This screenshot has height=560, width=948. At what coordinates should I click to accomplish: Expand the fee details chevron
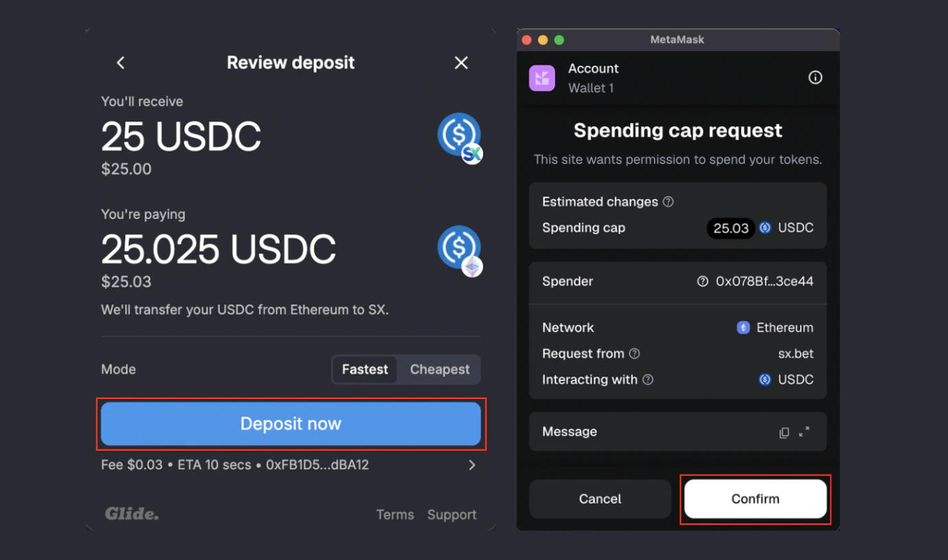click(x=472, y=465)
